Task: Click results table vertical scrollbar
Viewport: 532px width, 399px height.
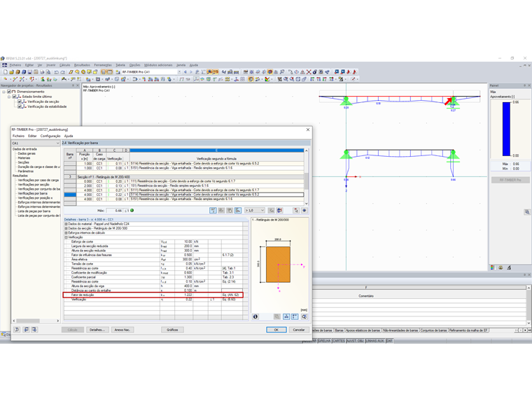Action: pos(307,177)
